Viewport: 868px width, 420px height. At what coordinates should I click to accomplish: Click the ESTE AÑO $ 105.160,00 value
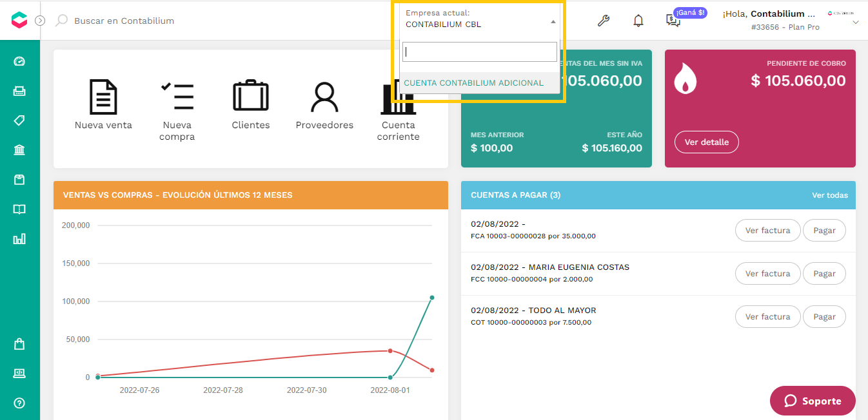[612, 148]
